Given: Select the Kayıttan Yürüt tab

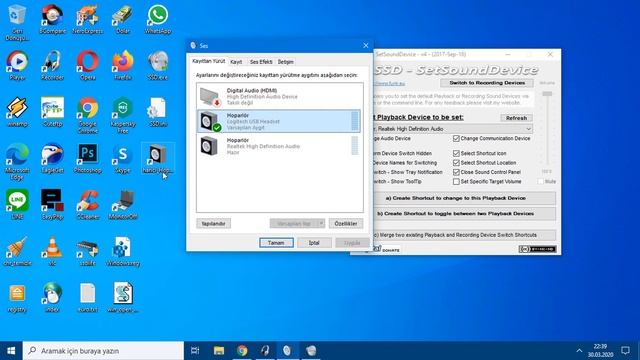Looking at the screenshot, I should coord(209,61).
